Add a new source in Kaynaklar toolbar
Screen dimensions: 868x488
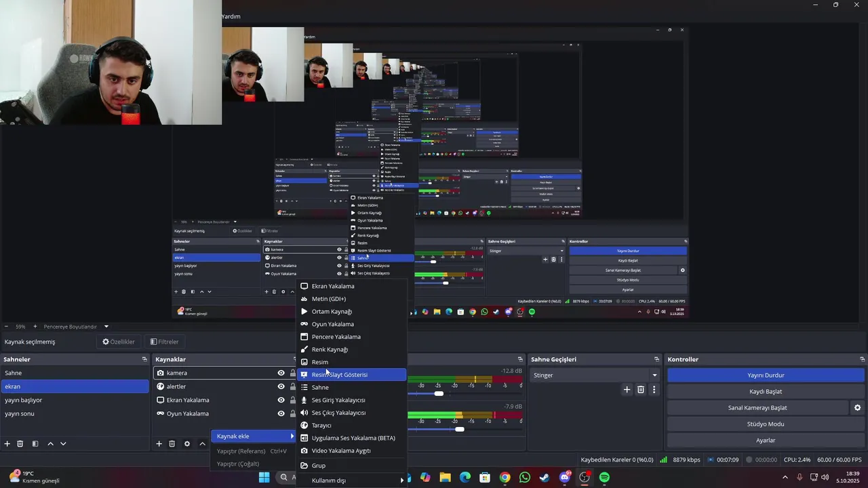coord(159,444)
